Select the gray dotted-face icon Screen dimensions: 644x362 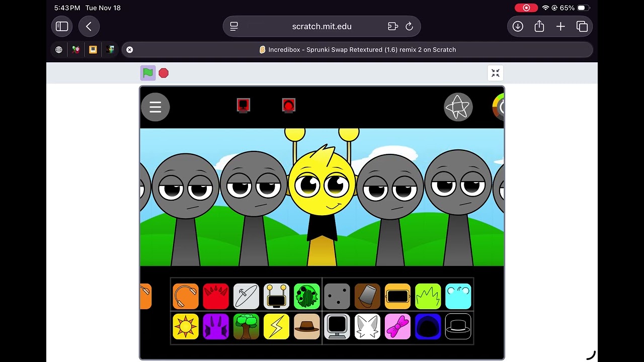pyautogui.click(x=337, y=296)
